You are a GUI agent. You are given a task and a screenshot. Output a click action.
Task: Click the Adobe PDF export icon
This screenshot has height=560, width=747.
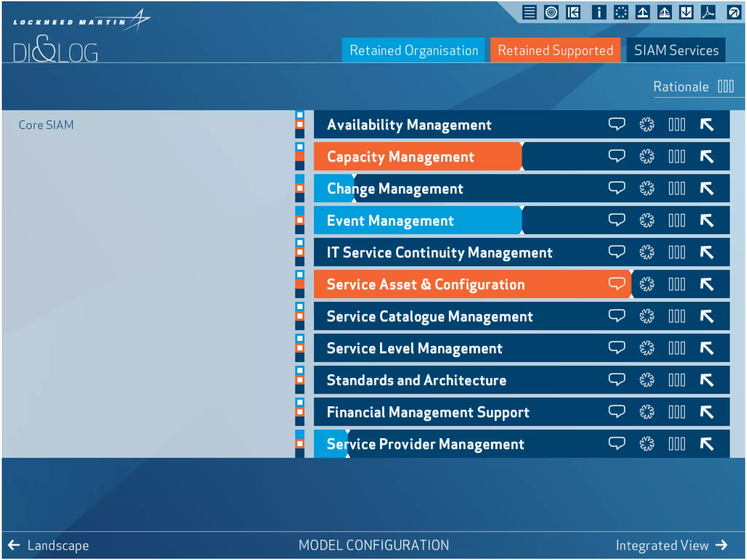[708, 13]
